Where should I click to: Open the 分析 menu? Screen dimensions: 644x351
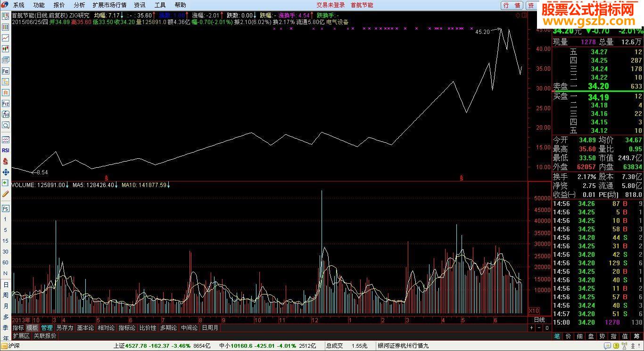click(80, 5)
